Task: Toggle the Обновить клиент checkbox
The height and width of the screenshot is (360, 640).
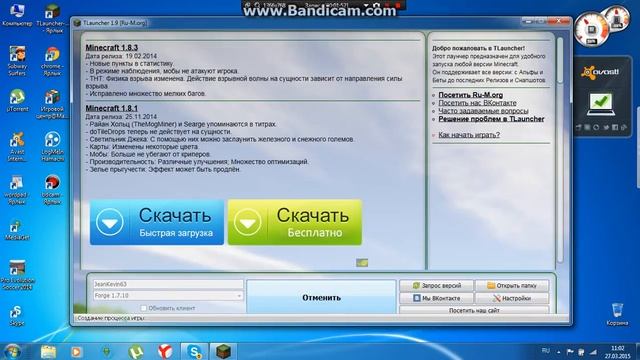Action: coord(143,308)
